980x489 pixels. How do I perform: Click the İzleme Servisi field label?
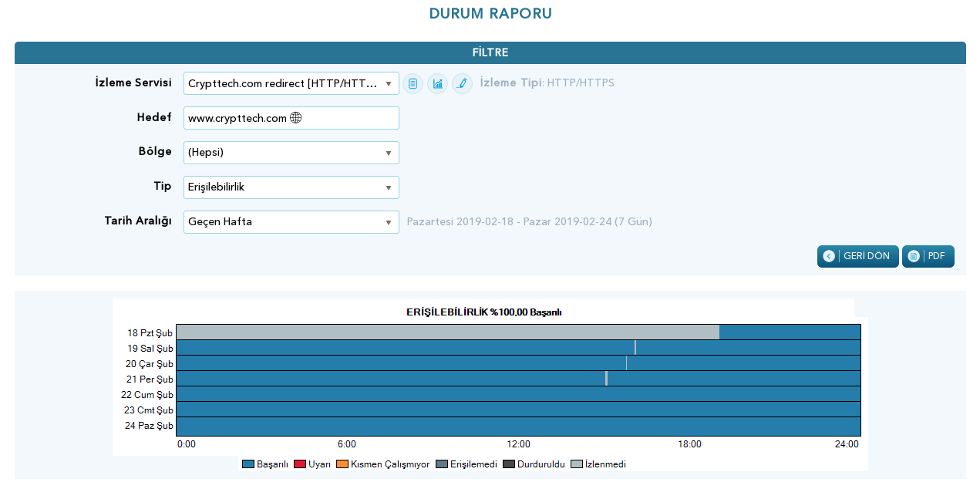tap(133, 83)
